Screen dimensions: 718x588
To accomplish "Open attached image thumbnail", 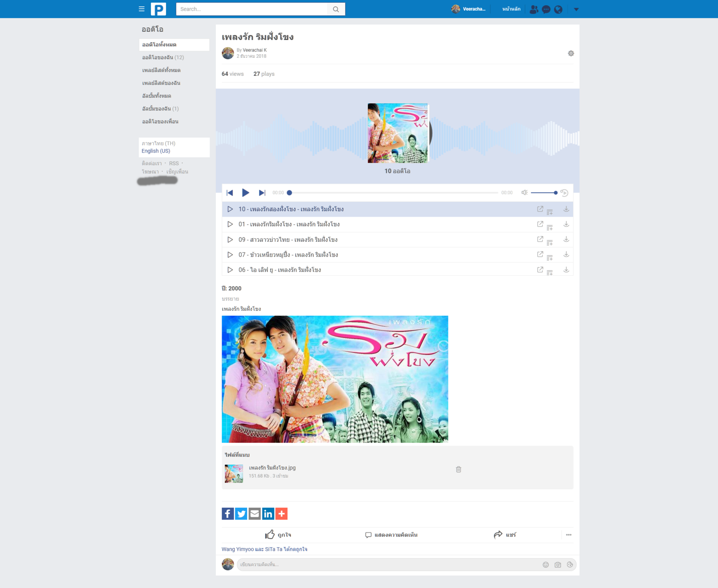I will click(234, 474).
